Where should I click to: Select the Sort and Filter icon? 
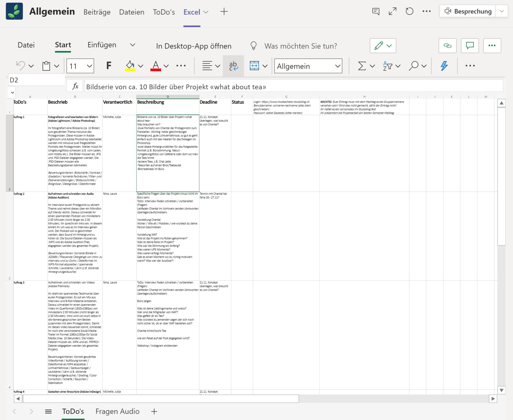(x=387, y=66)
